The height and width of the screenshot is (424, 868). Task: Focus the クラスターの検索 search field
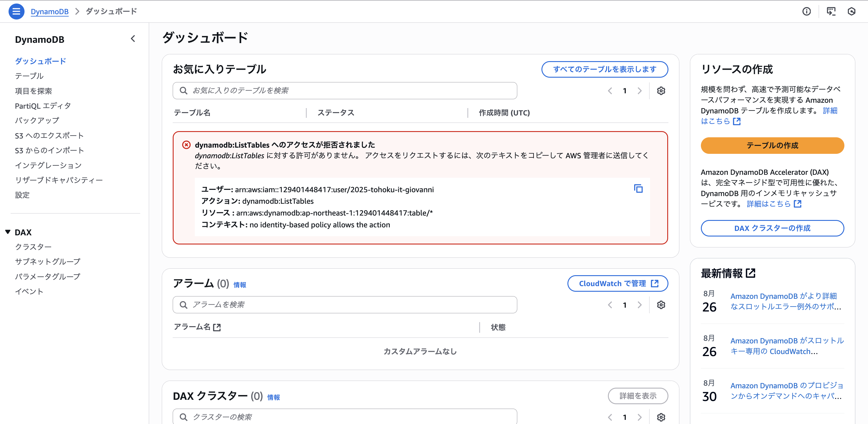[x=345, y=417]
